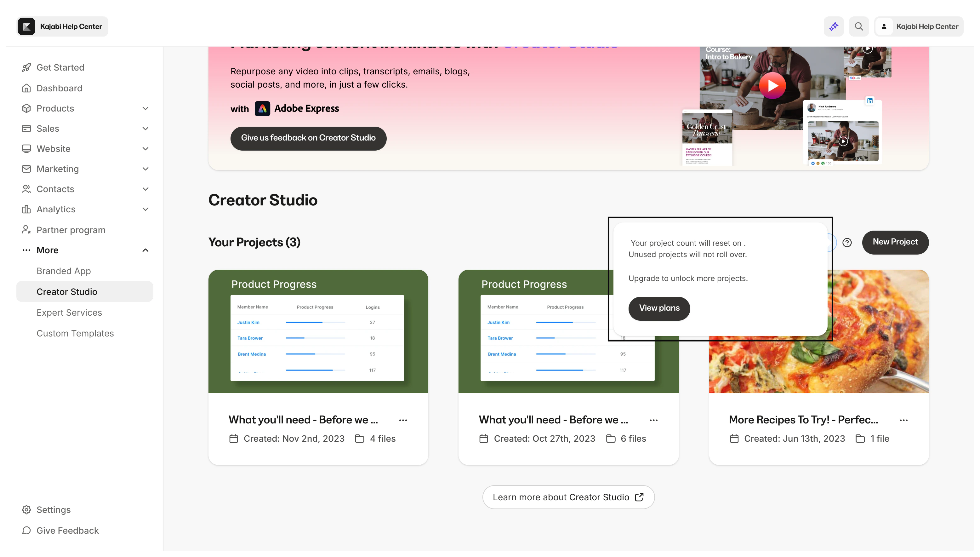Click the Kajabi logo icon

[x=26, y=26]
